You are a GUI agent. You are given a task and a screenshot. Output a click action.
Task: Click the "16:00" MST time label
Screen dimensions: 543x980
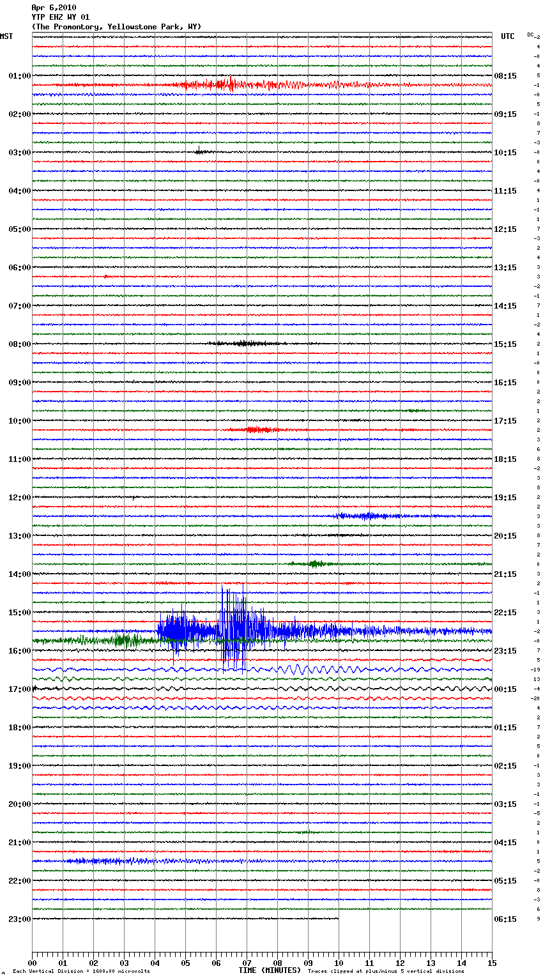pos(19,651)
